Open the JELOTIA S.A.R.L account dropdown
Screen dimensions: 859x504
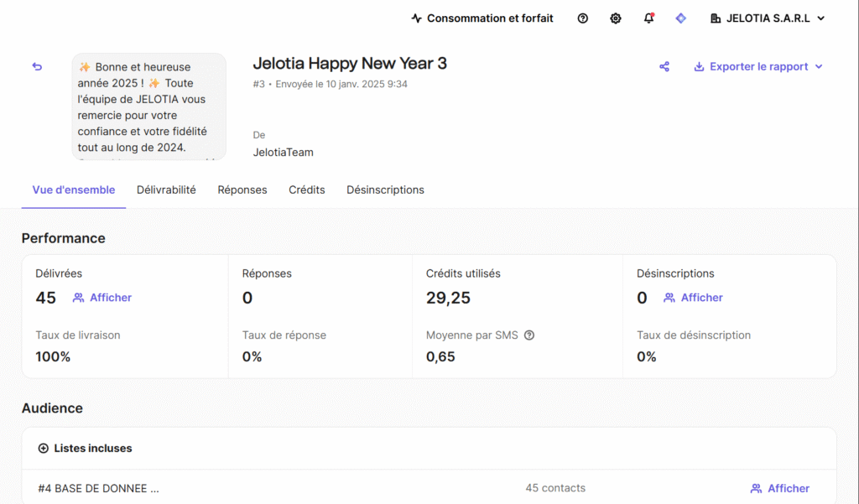(x=768, y=18)
